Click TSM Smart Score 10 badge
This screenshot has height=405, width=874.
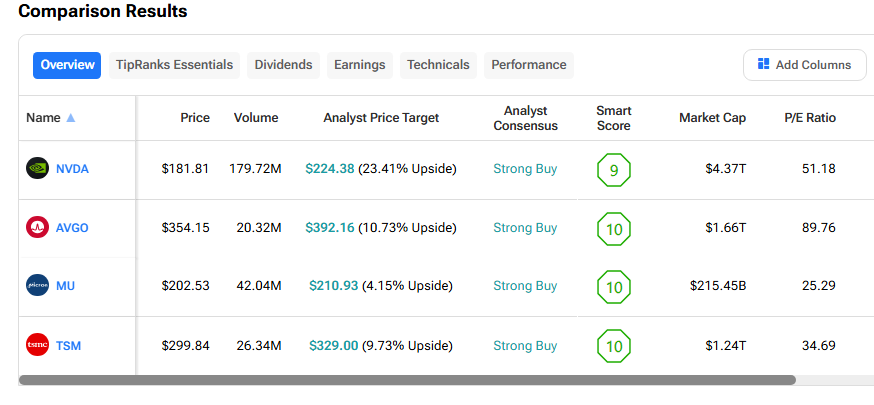[x=613, y=346]
